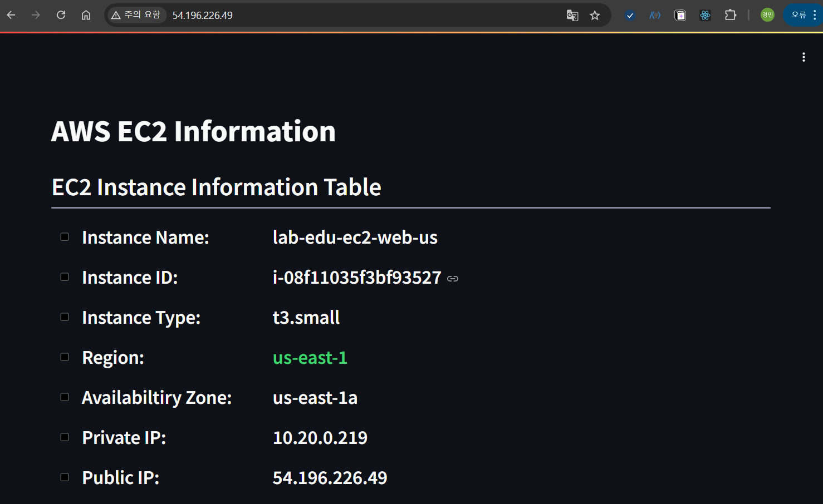Check the Availabiltiry Zone checkbox
The height and width of the screenshot is (504, 823).
[65, 397]
